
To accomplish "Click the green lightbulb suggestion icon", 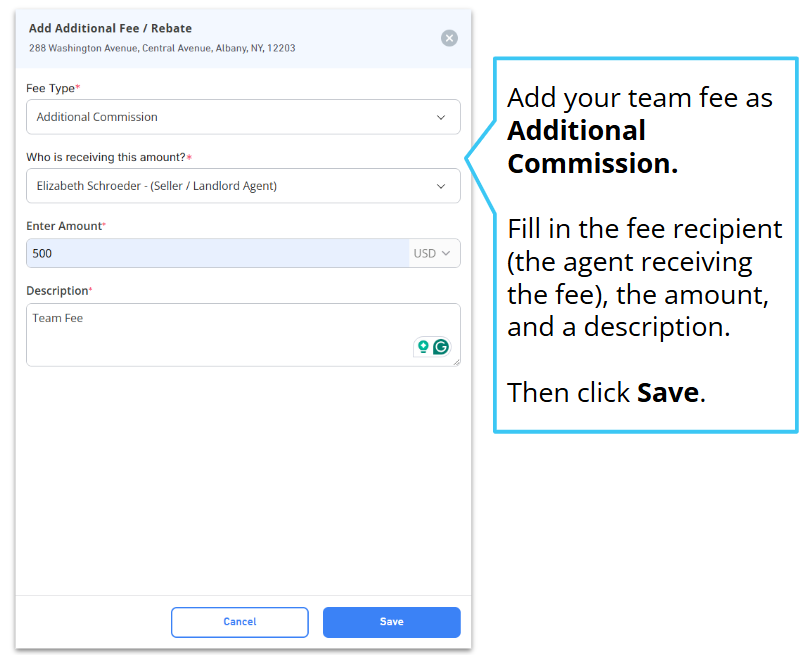I will [x=423, y=347].
